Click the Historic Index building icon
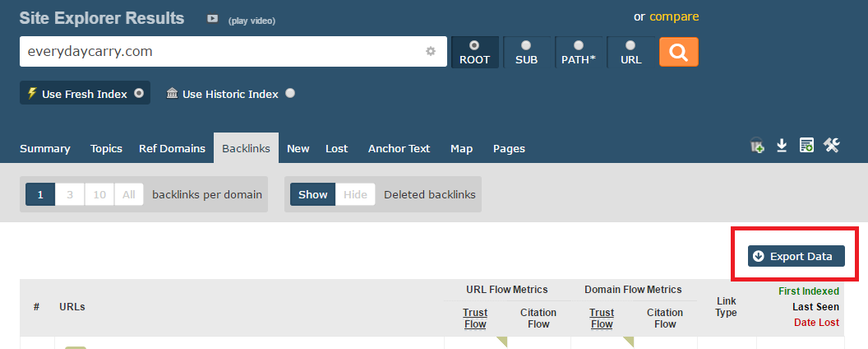The width and height of the screenshot is (868, 349). [172, 93]
